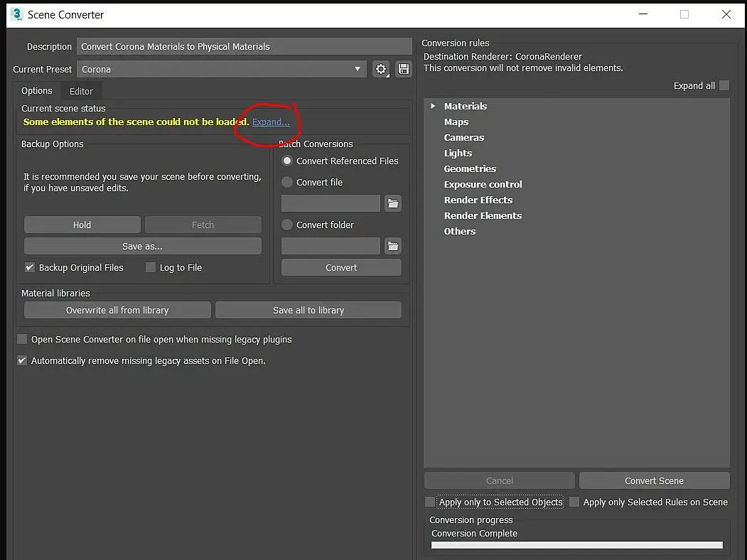
Task: Check Apply only to Selected Objects
Action: point(430,502)
